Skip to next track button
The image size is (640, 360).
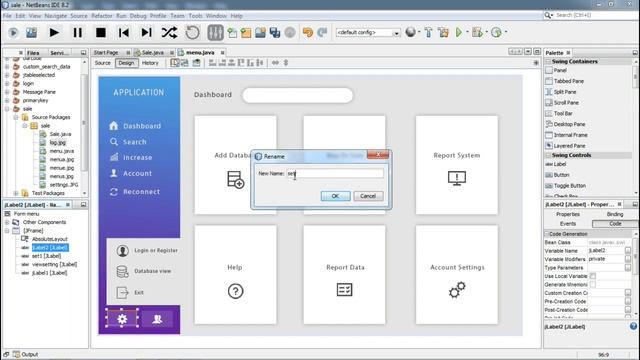[147, 33]
